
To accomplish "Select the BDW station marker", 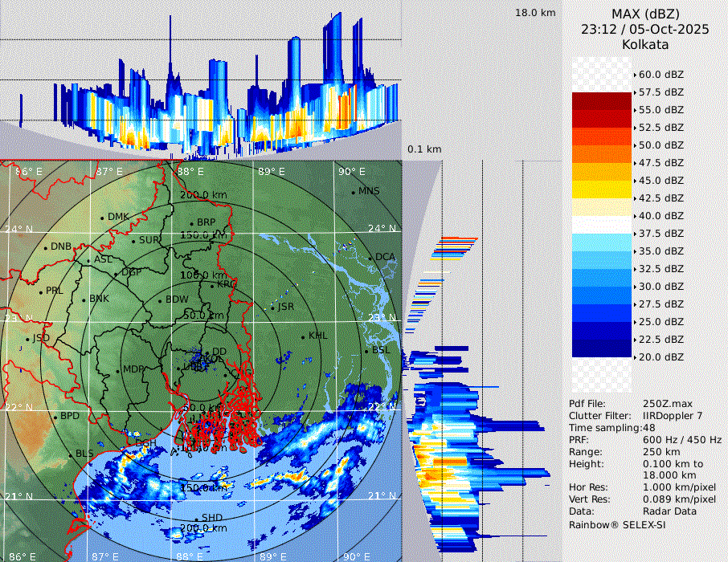I will point(160,300).
